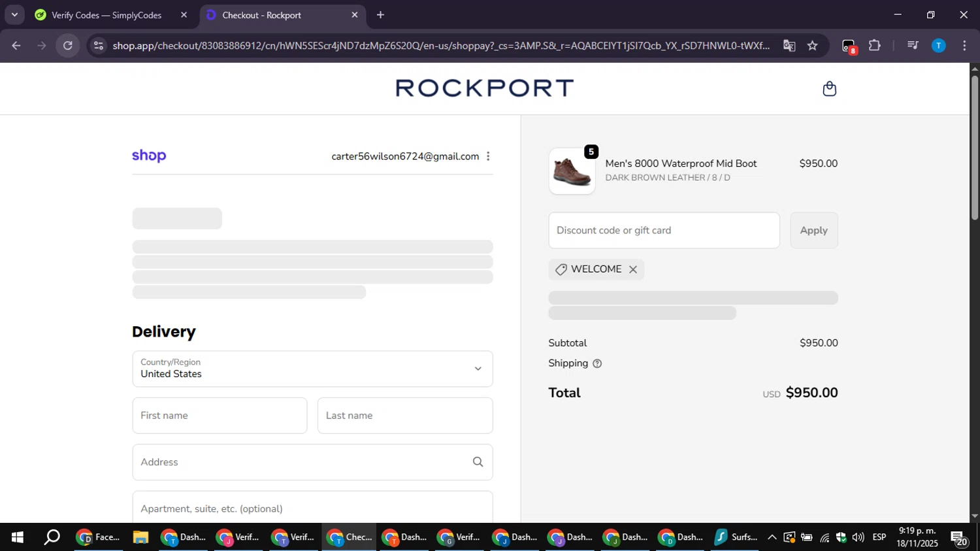Focus the Last name field

click(405, 416)
